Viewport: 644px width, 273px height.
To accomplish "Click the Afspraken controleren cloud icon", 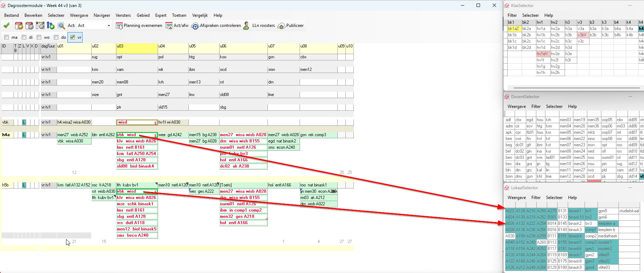I will [195, 26].
